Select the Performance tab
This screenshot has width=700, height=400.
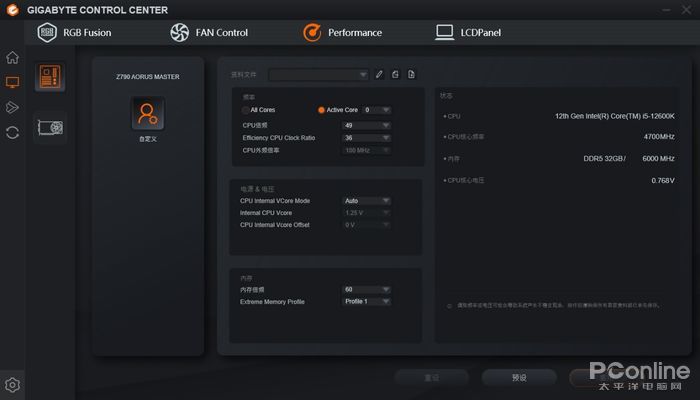click(x=342, y=33)
